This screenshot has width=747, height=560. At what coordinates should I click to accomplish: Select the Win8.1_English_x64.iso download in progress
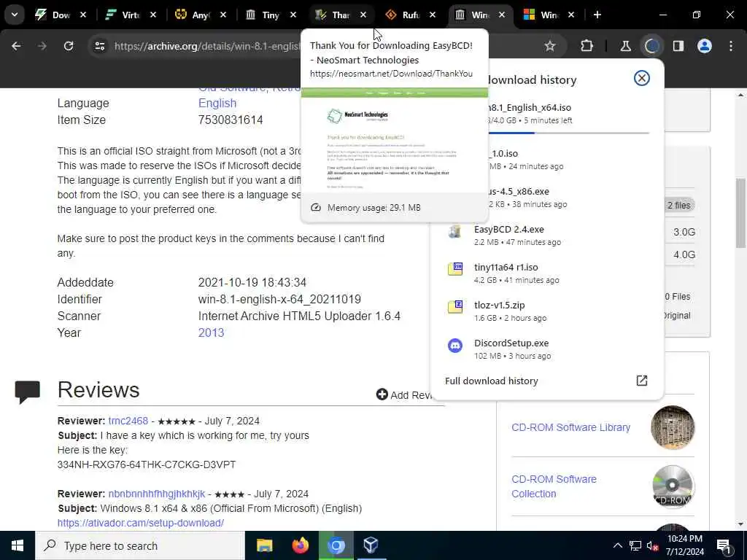546,114
